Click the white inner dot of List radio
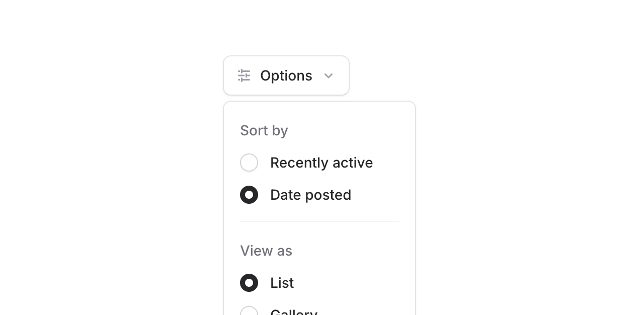The width and height of the screenshot is (644, 315). [249, 283]
